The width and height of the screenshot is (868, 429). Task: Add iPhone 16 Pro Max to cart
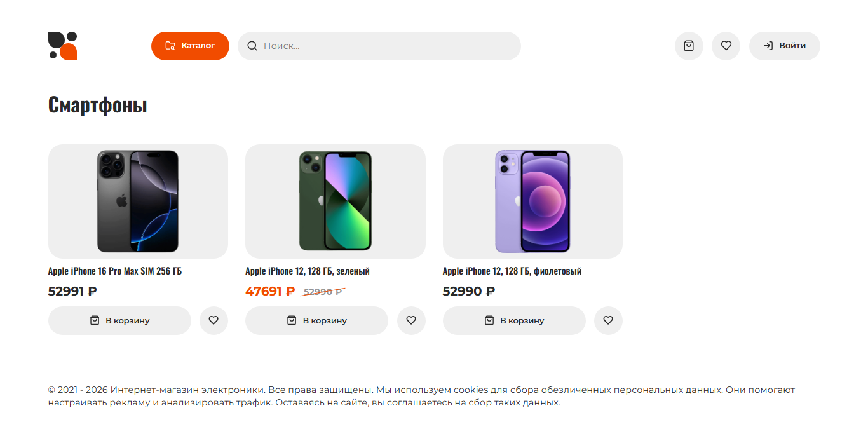119,320
